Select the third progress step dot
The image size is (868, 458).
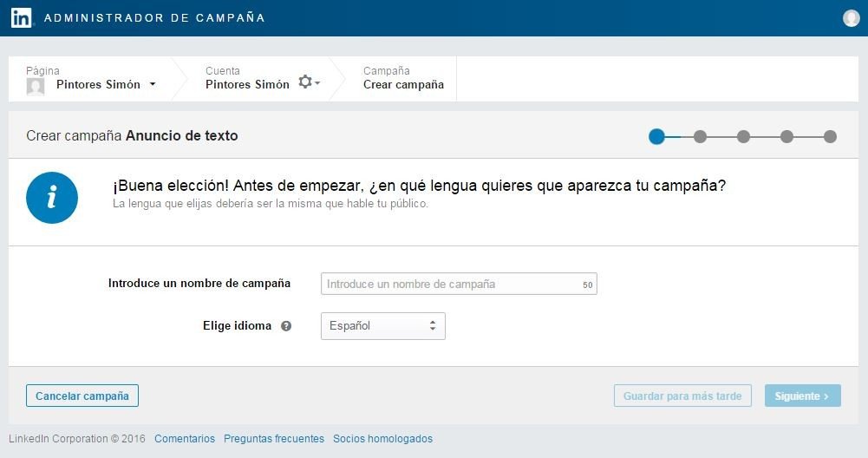tap(743, 136)
